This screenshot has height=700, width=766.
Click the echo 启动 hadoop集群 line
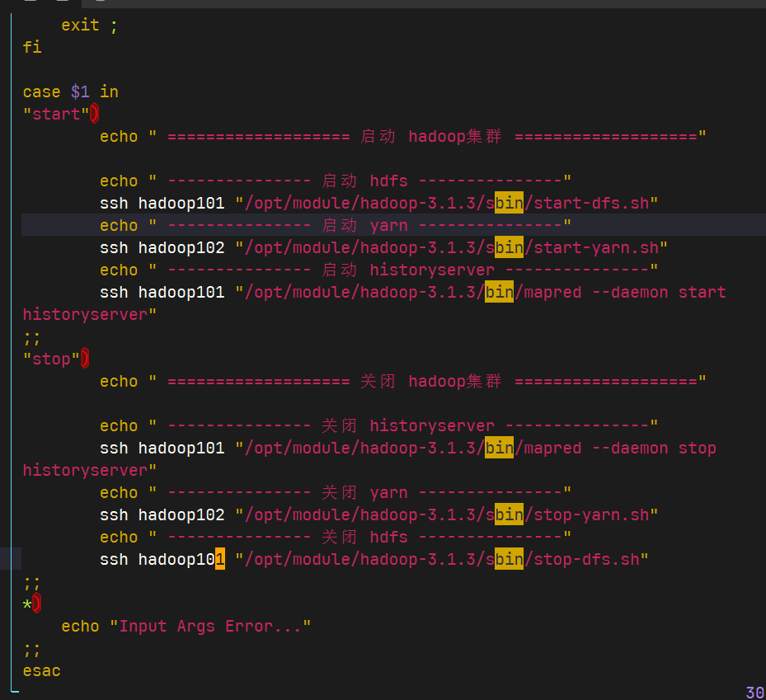pyautogui.click(x=403, y=136)
